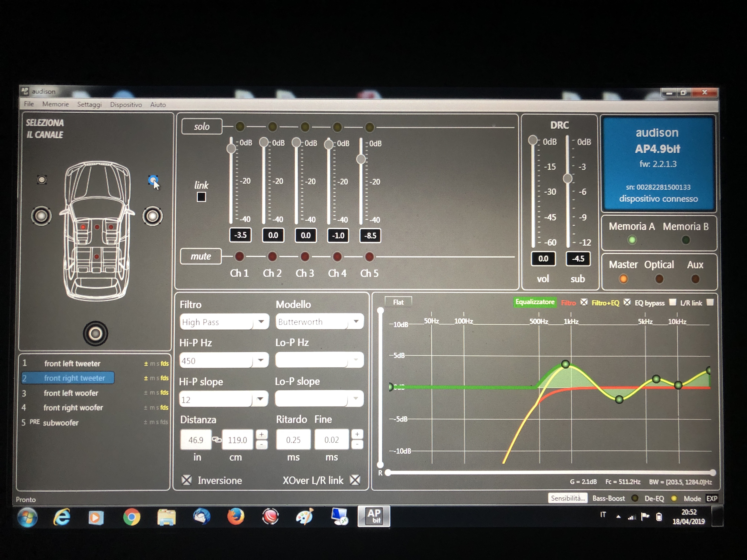
Task: Select the Optical input source
Action: (659, 279)
